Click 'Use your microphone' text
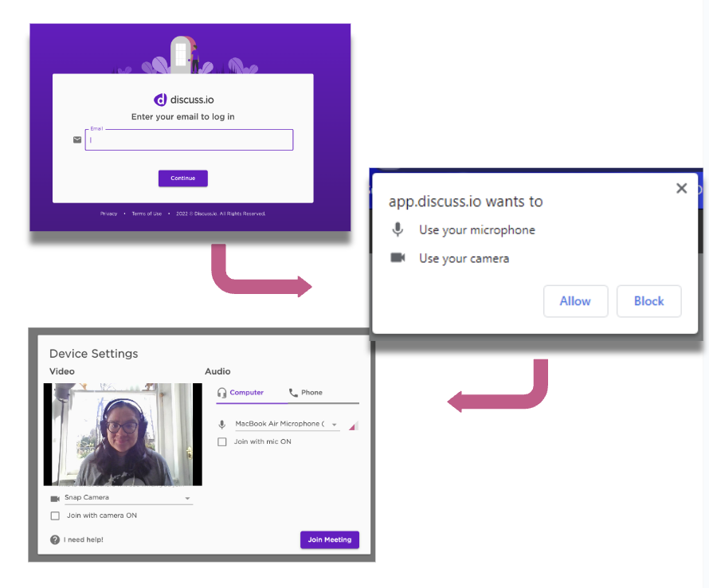 (477, 230)
